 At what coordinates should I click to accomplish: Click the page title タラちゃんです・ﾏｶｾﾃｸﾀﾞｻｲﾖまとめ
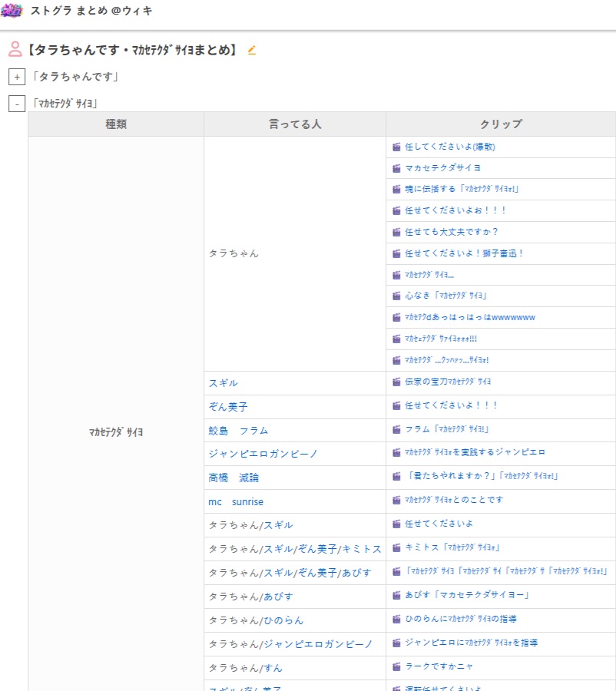pyautogui.click(x=132, y=50)
